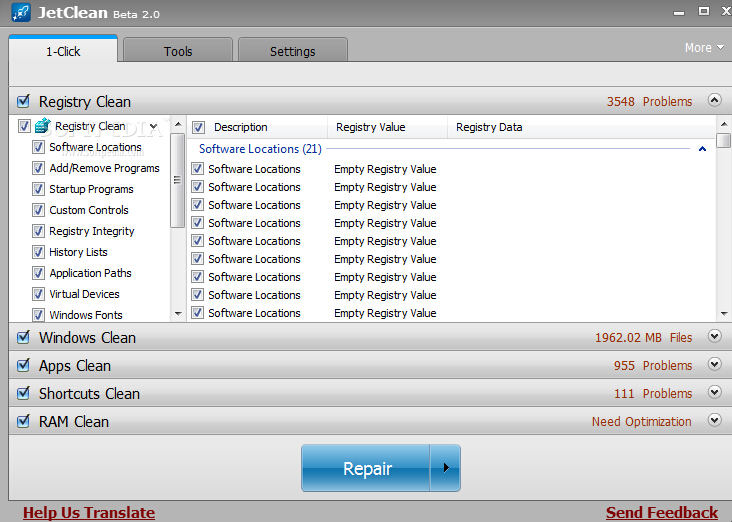The width and height of the screenshot is (732, 522).
Task: Click the Repair button
Action: tap(366, 467)
